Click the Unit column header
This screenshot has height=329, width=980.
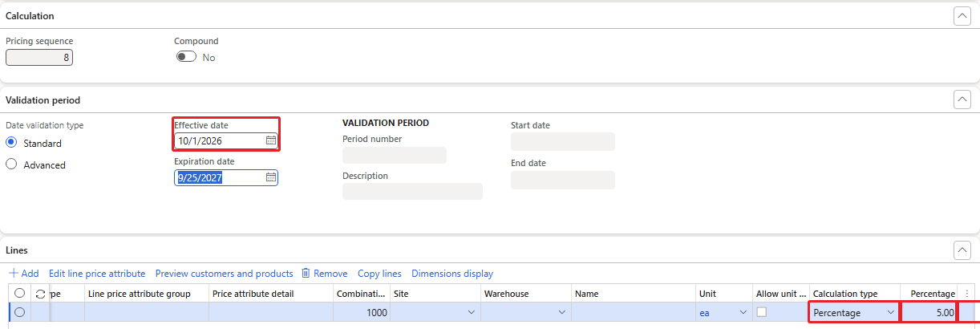(724, 294)
